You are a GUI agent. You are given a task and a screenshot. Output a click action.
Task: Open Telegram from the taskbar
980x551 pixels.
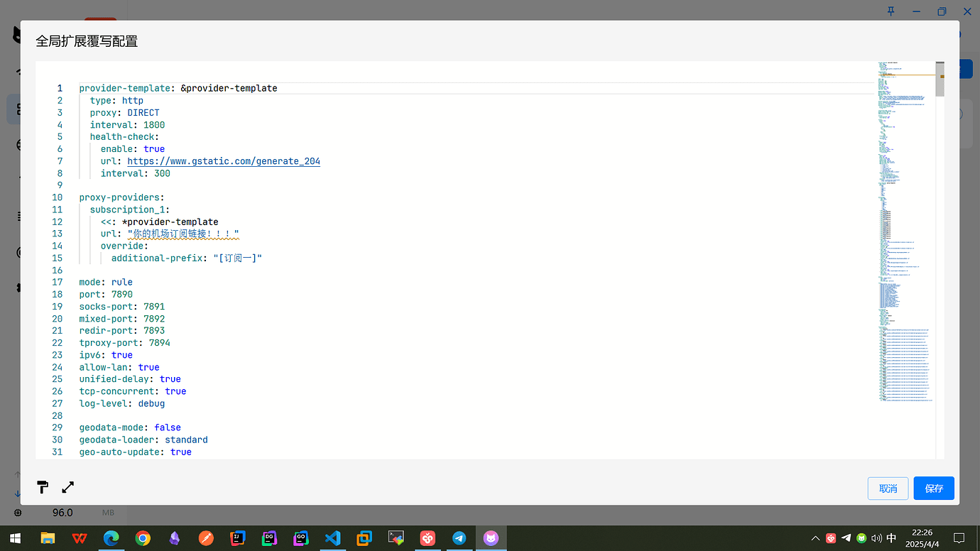459,538
